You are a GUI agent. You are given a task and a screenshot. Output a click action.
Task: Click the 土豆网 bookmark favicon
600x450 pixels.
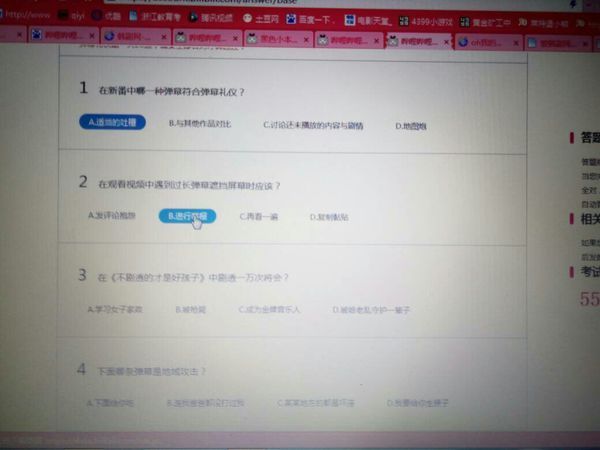(248, 18)
